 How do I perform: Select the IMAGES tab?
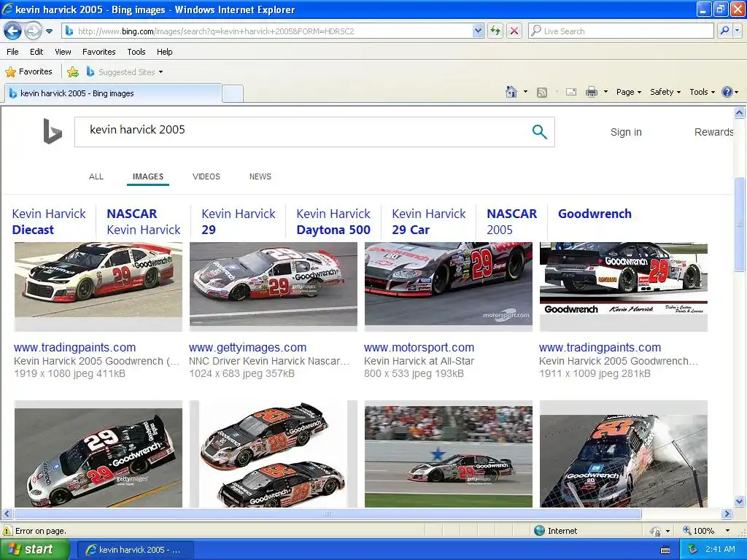click(x=147, y=176)
